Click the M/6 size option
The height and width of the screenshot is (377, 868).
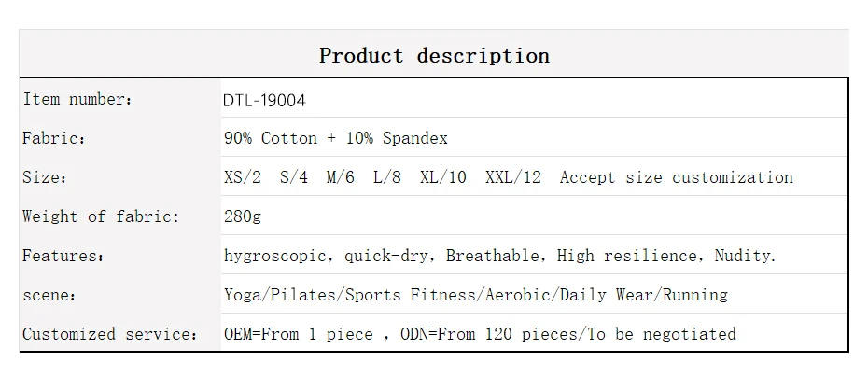click(340, 177)
